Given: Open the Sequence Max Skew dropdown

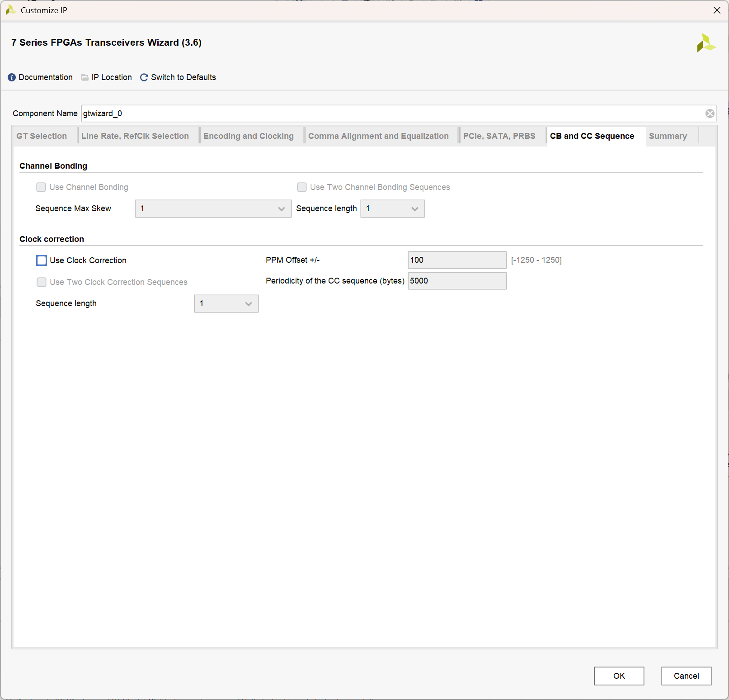Looking at the screenshot, I should 213,208.
